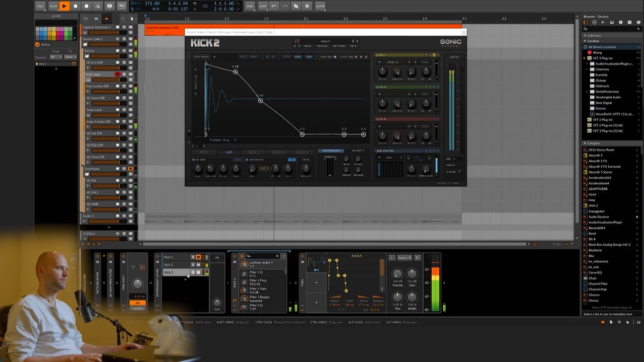
Task: Click SAVE in Kick 2 preset bar
Action: (306, 46)
